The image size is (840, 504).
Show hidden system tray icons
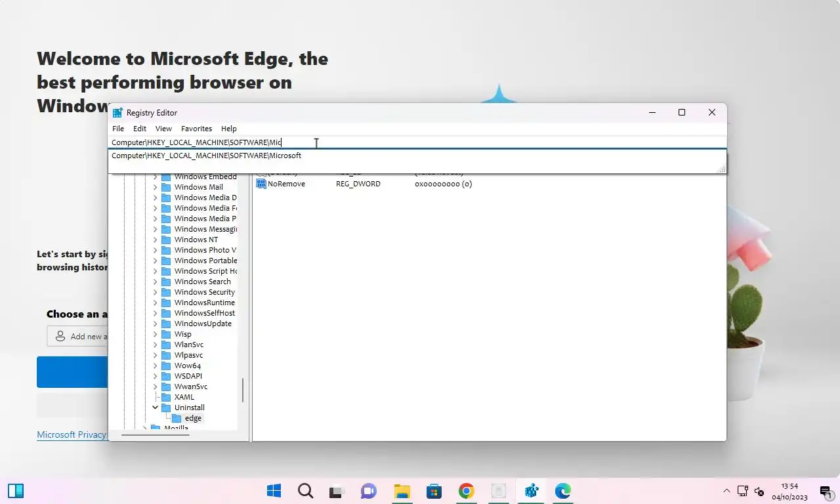coord(726,491)
